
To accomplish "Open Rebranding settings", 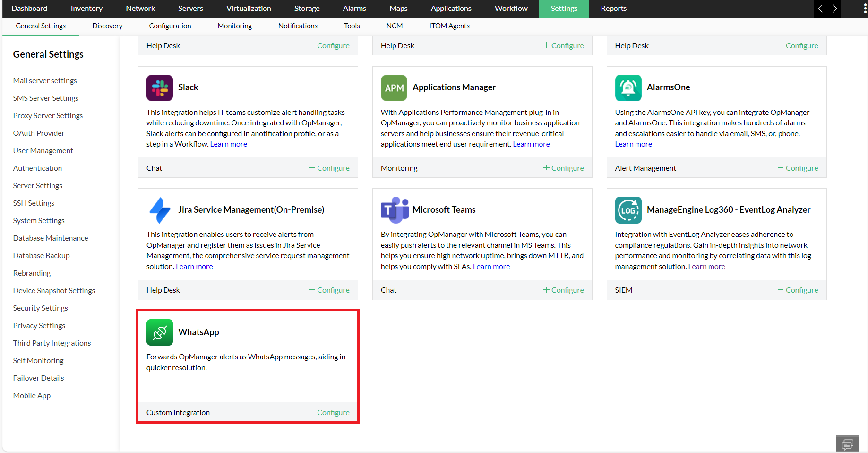I will 32,273.
